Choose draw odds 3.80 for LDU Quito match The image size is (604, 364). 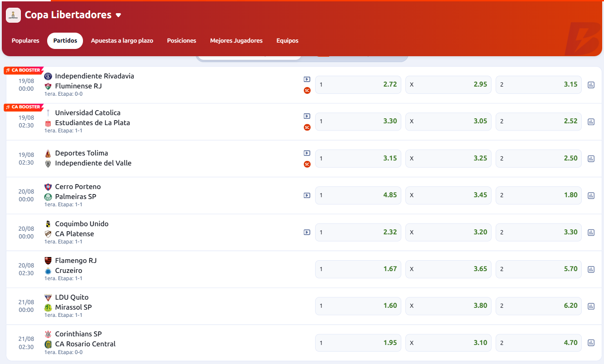click(x=448, y=306)
